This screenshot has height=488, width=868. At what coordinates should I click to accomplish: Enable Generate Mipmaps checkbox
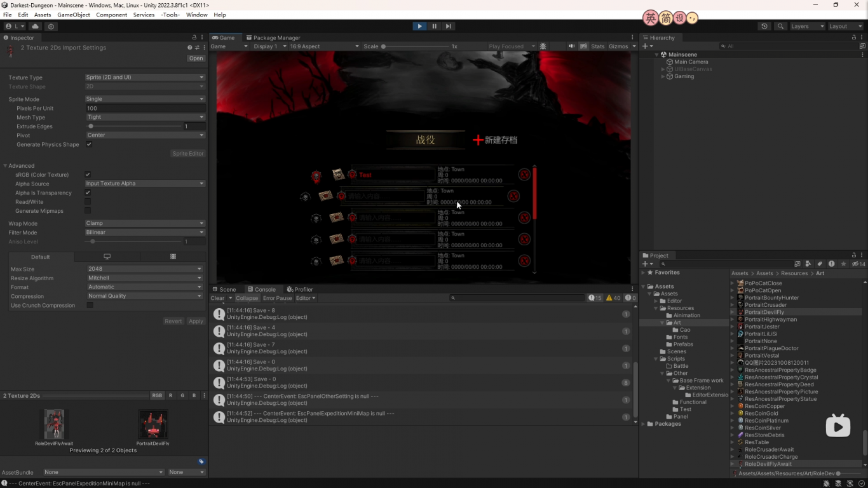[x=88, y=211]
